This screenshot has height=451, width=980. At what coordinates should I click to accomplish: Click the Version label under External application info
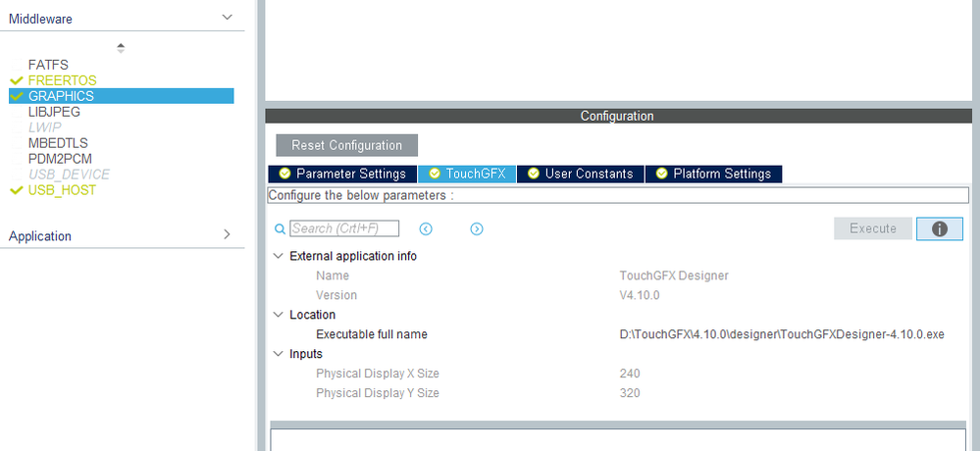click(x=336, y=295)
